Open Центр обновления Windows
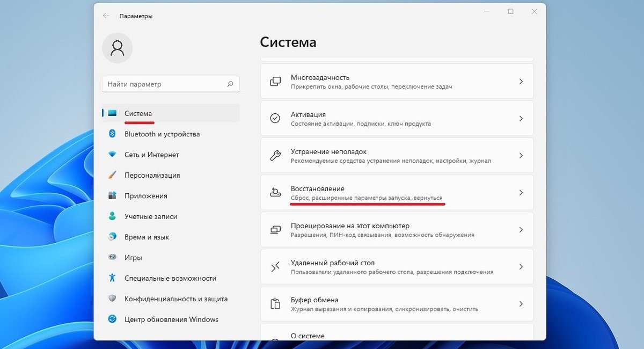This screenshot has width=644, height=349. point(171,319)
